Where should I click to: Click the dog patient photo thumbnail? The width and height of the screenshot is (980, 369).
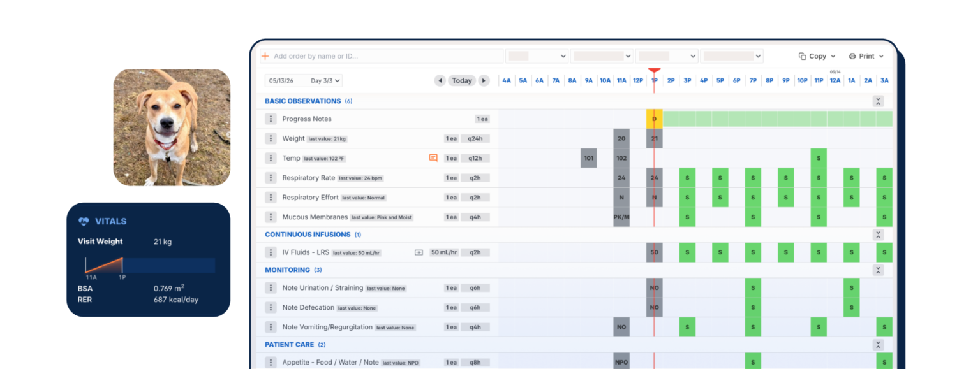pyautogui.click(x=172, y=127)
